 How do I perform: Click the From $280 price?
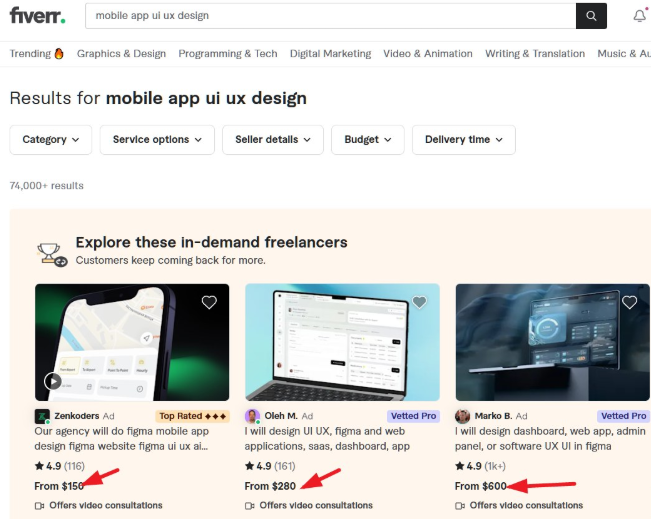pyautogui.click(x=270, y=486)
